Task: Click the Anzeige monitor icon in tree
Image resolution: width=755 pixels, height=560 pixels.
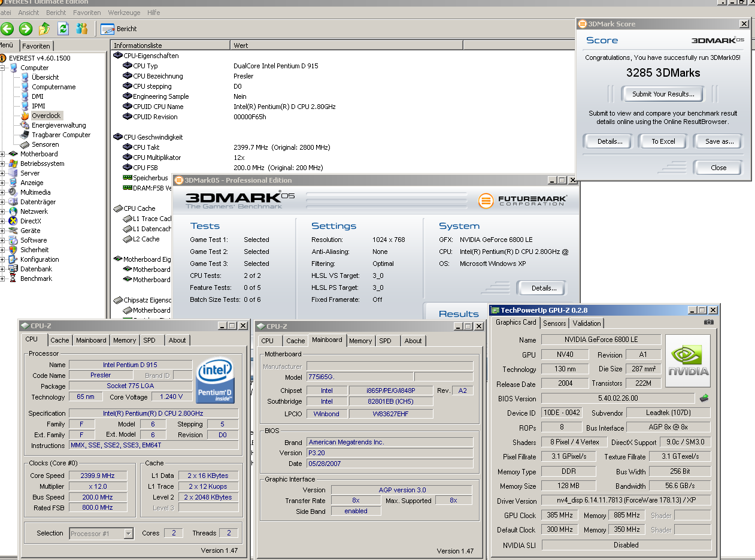Action: coord(14,183)
